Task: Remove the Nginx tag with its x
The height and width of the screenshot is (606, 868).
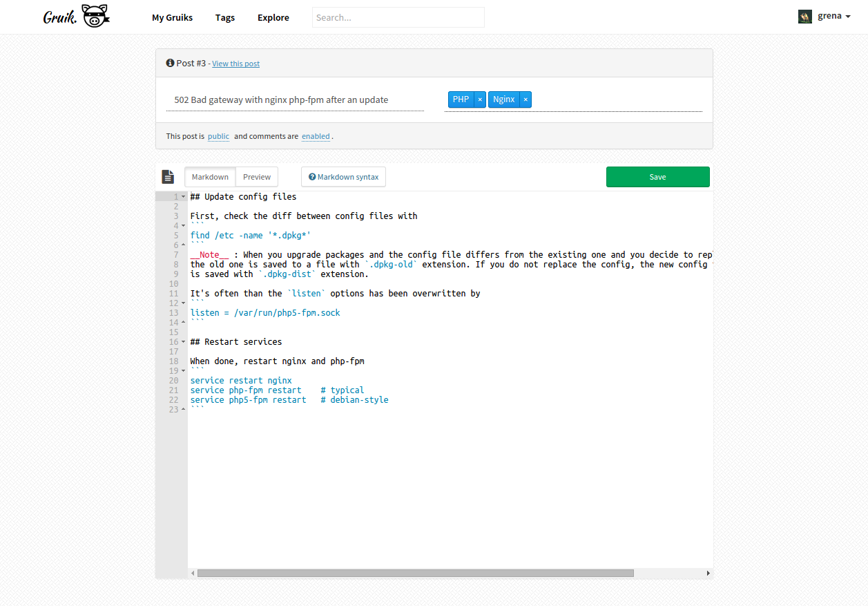Action: 525,100
